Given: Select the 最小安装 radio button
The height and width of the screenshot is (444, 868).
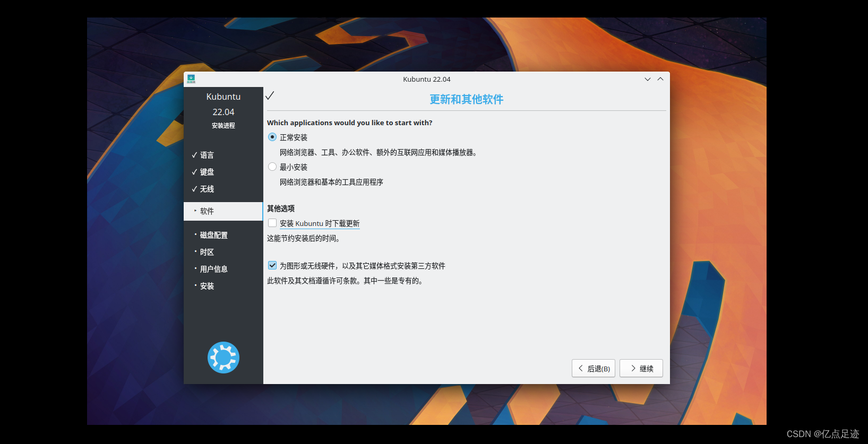Looking at the screenshot, I should pos(272,167).
